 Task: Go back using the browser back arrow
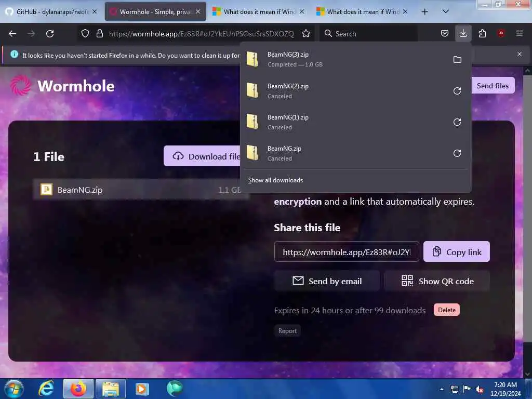(x=12, y=34)
